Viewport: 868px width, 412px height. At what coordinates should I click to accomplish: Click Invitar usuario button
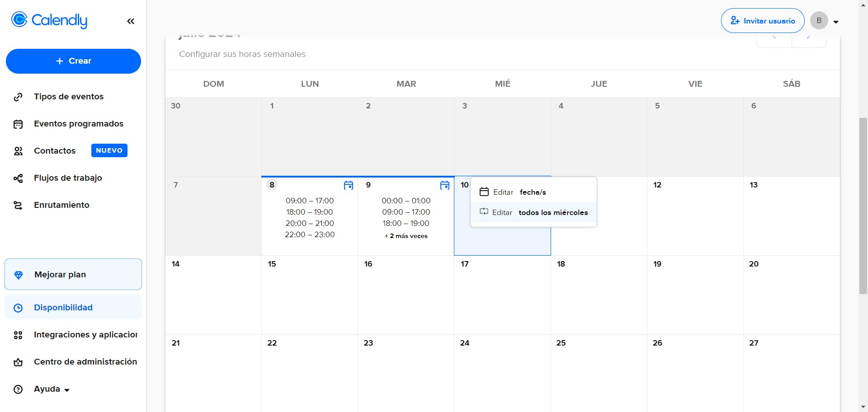point(763,21)
